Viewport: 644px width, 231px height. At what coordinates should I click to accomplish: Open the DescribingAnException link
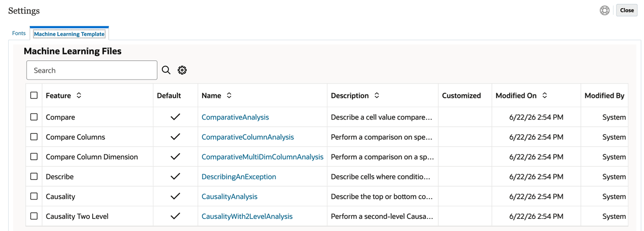click(239, 177)
